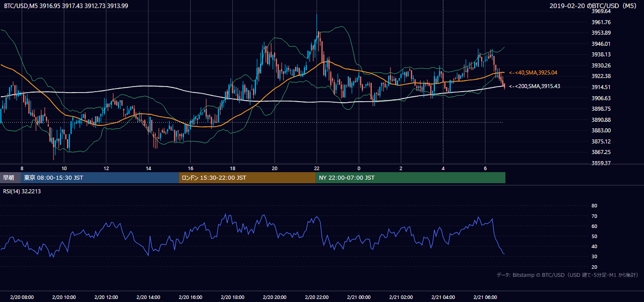This screenshot has height=302, width=644.
Task: Select the NY 22:00-07:00 JST session bar
Action: (411, 178)
